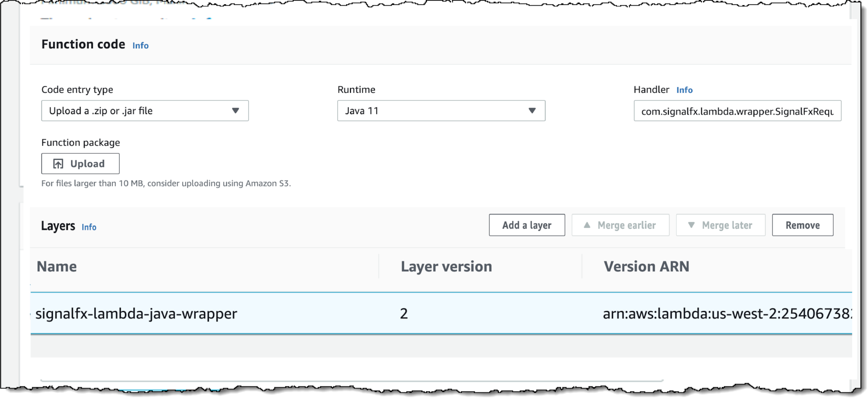Click the Runtime dropdown arrow

pos(532,111)
